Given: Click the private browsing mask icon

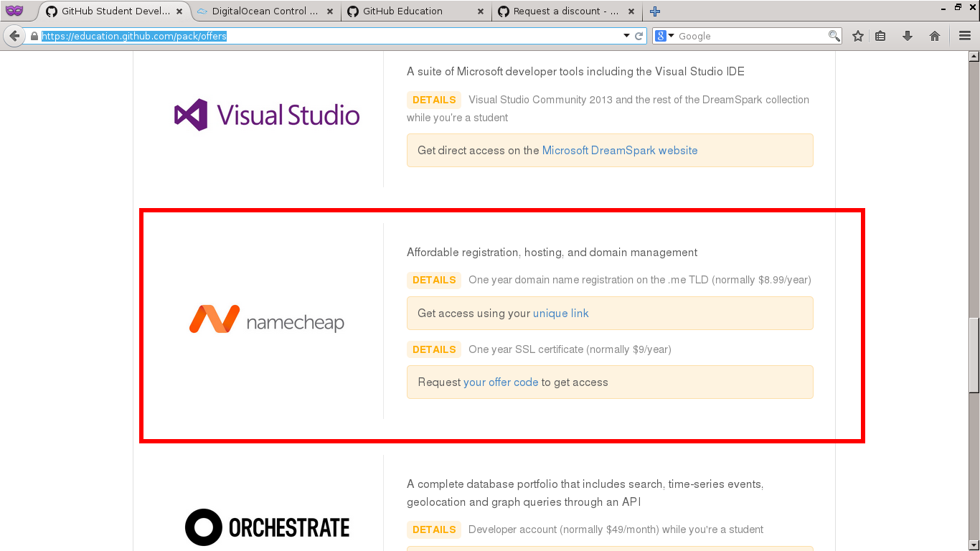Looking at the screenshot, I should point(14,11).
